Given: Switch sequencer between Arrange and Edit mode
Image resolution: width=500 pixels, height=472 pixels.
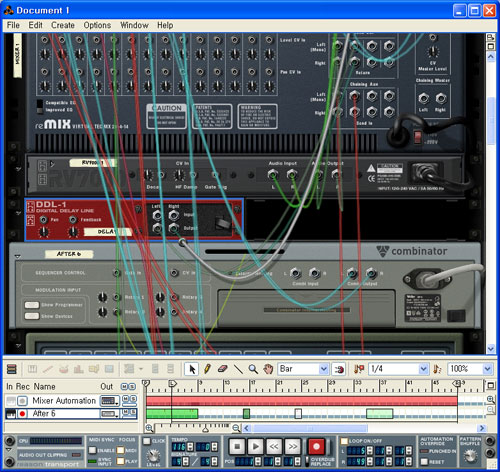Looking at the screenshot, I should tap(12, 369).
